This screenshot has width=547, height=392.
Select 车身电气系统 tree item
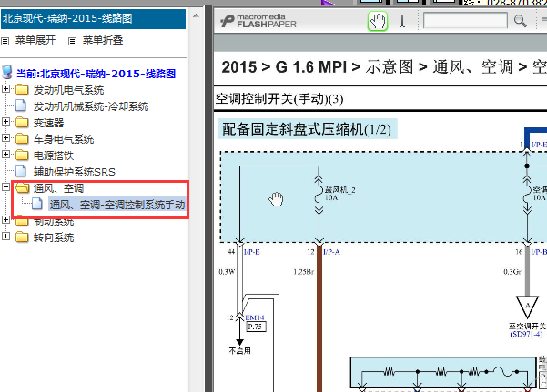[64, 139]
